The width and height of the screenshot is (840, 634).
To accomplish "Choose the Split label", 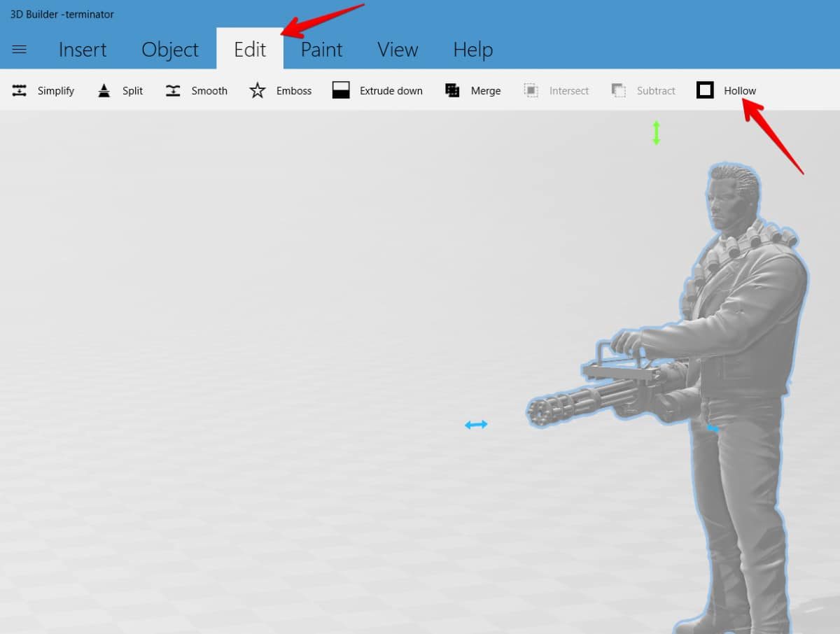I will 132,91.
